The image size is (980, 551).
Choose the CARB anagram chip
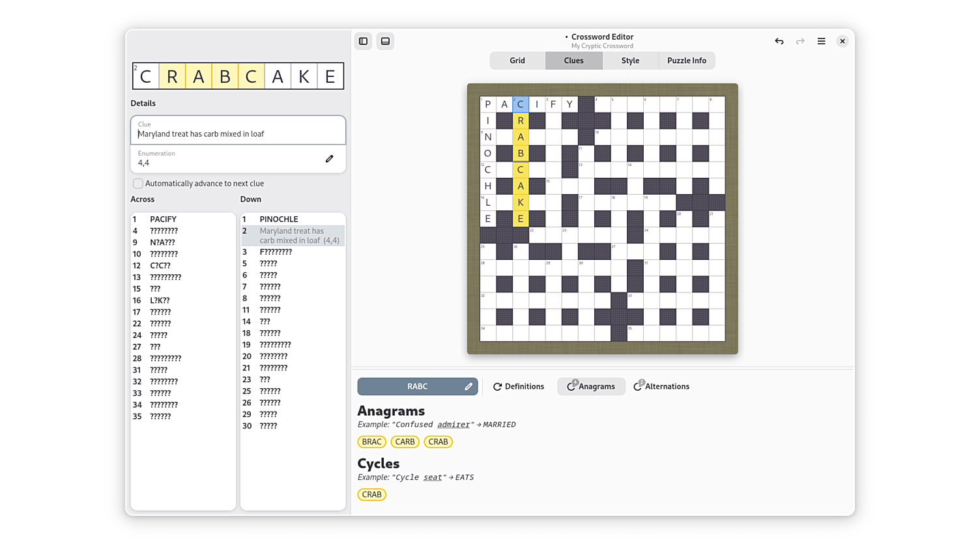tap(405, 442)
